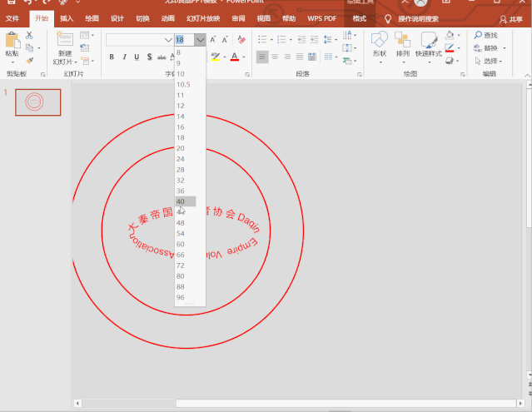
Task: Toggle Bold formatting
Action: 112,57
